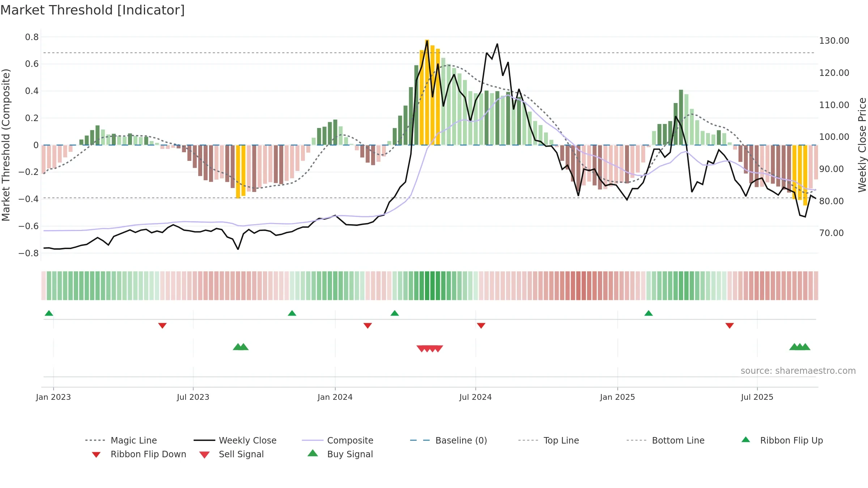Click the sell signal triangles in spring 2024

430,349
